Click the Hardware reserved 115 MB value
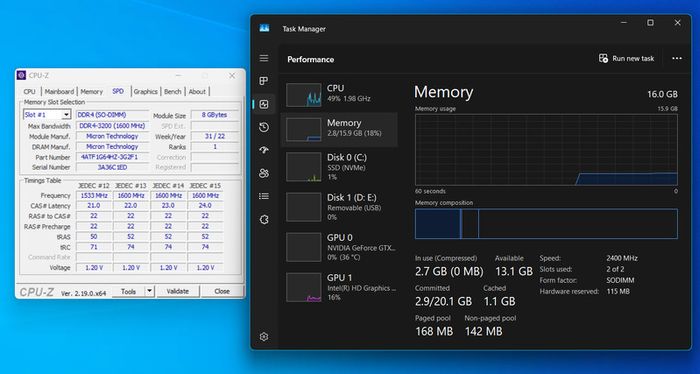 618,291
